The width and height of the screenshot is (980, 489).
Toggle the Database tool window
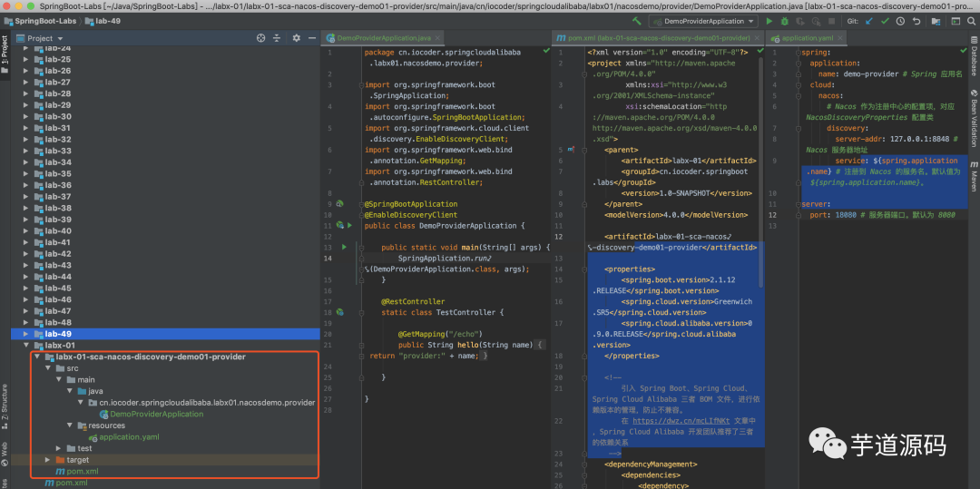974,55
